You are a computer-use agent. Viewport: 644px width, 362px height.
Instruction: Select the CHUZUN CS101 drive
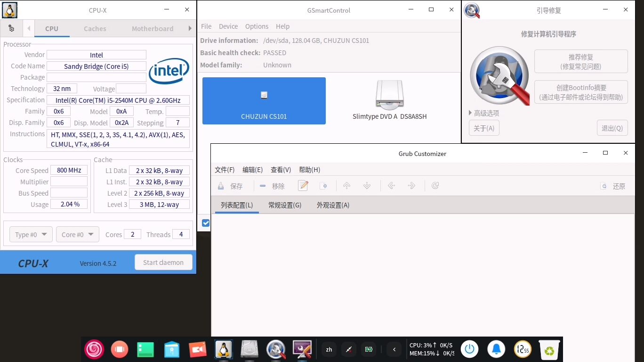pyautogui.click(x=264, y=101)
